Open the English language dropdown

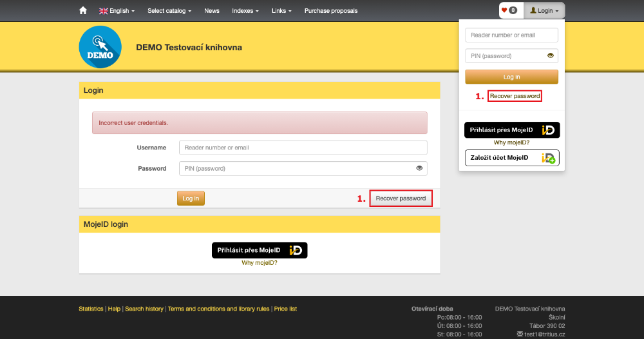117,11
